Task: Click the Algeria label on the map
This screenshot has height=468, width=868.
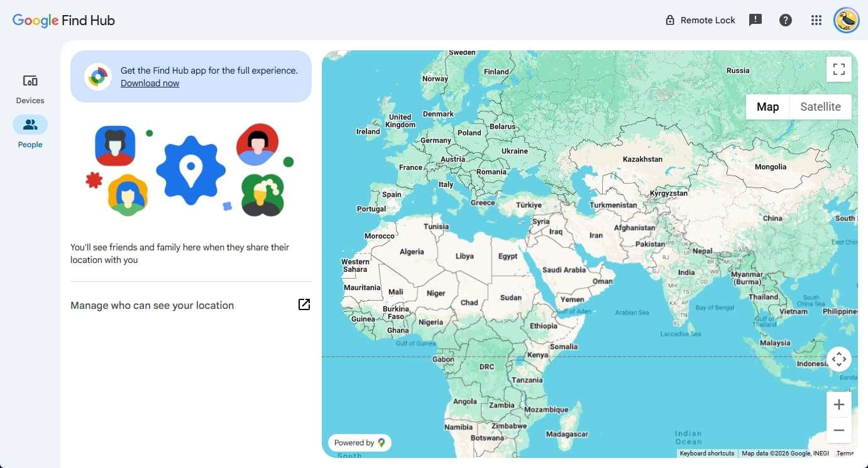Action: (x=412, y=252)
